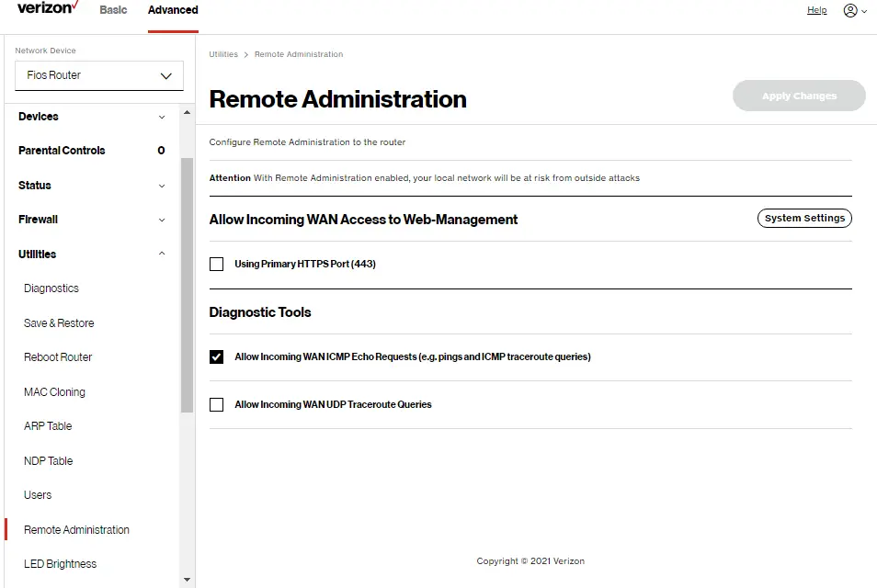
Task: Open Reboot Router from the sidebar
Action: (57, 356)
